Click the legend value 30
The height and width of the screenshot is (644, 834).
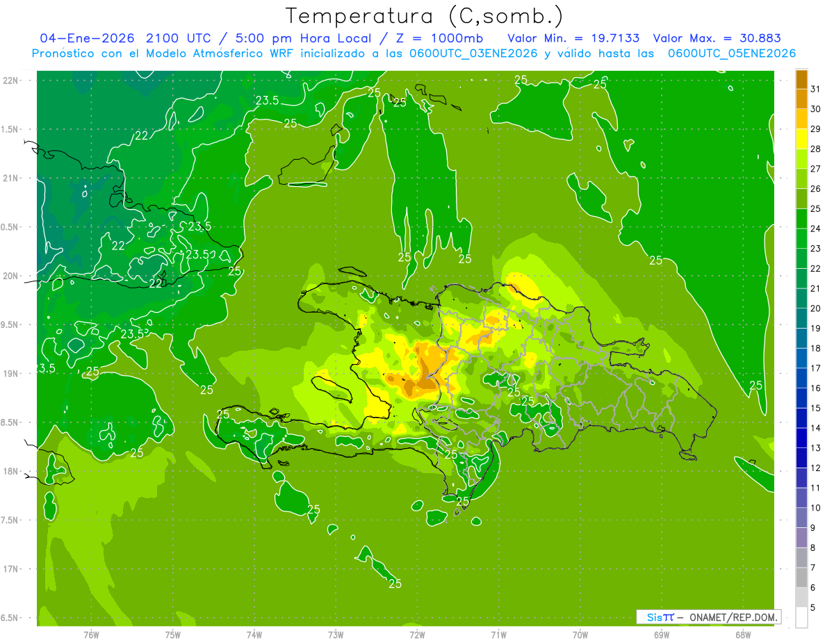(x=816, y=109)
